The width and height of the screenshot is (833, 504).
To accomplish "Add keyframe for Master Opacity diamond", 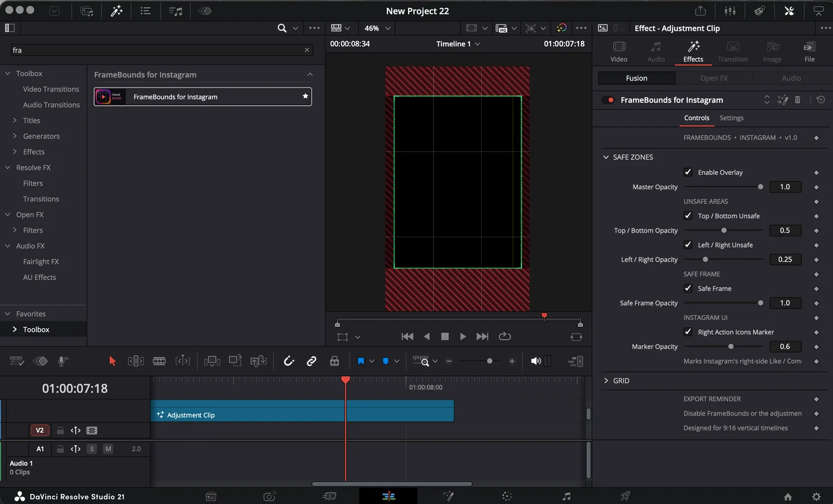I will (x=816, y=187).
